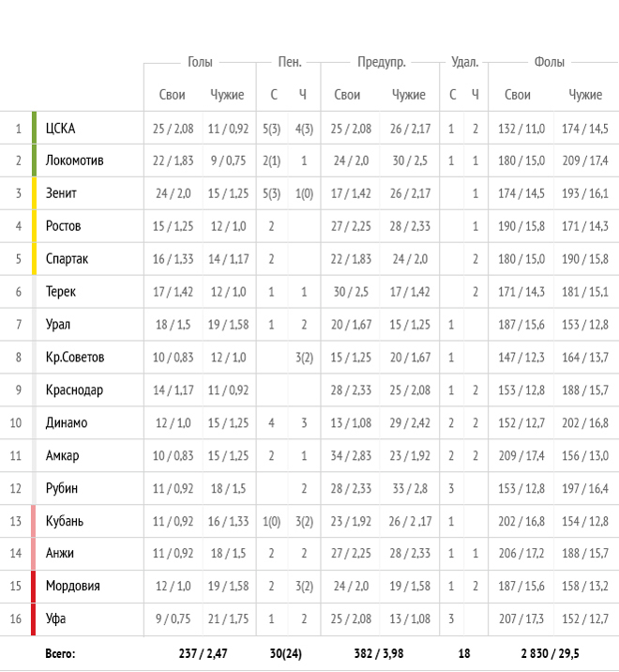The width and height of the screenshot is (619, 672).
Task: Click the Предупр. header label
Action: point(382,63)
